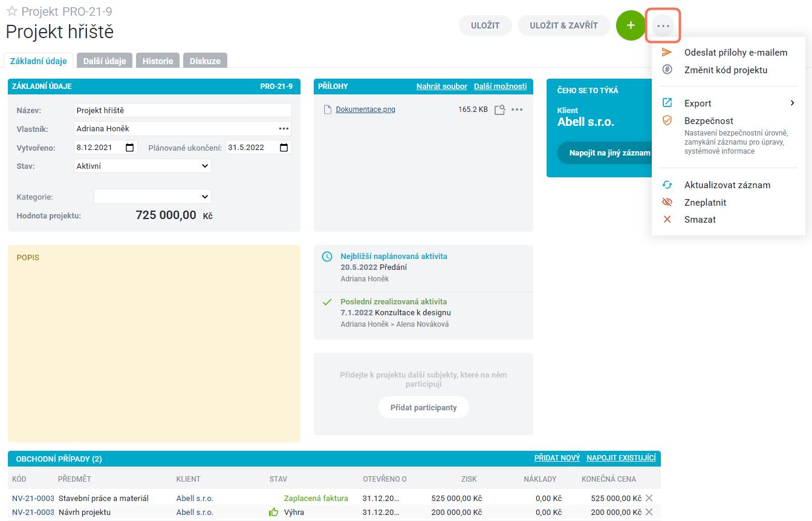
Task: Click the green checkmark of Poslední zrealizovaná aktivita
Action: [x=327, y=302]
